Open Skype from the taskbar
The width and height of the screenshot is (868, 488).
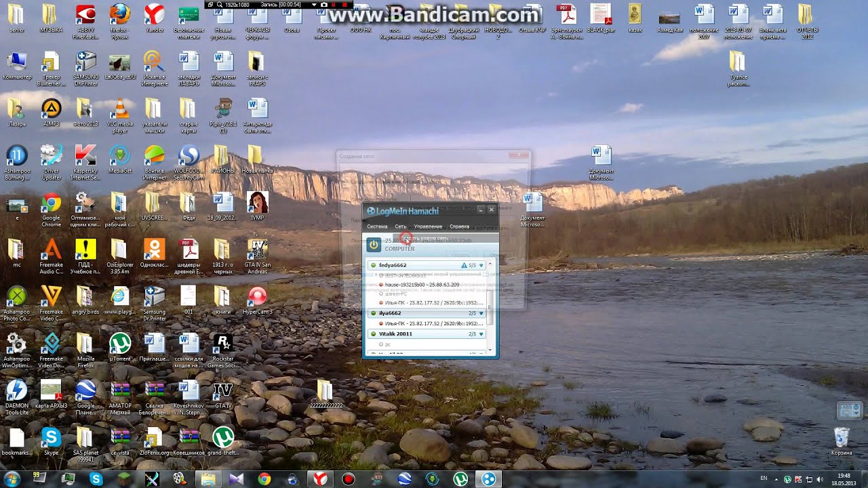coord(96,479)
